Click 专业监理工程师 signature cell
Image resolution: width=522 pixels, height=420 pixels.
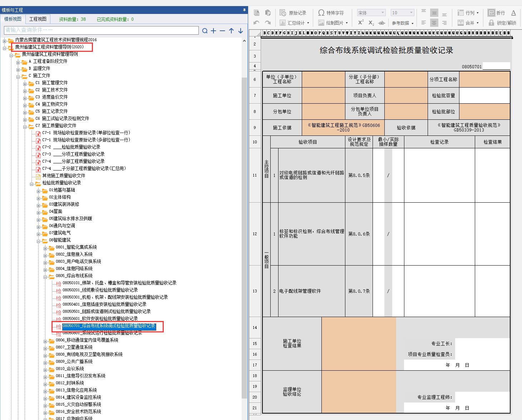482,397
